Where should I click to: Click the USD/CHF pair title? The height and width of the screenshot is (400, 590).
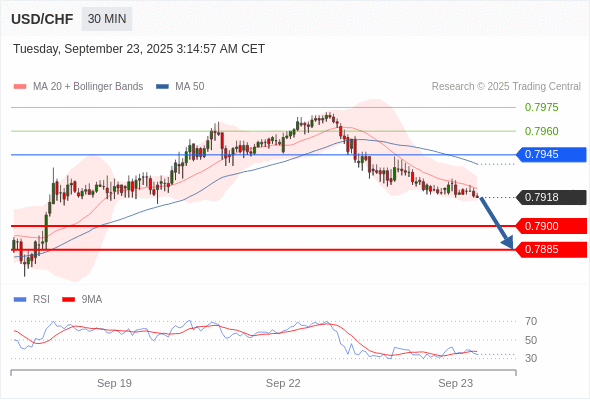coord(42,19)
